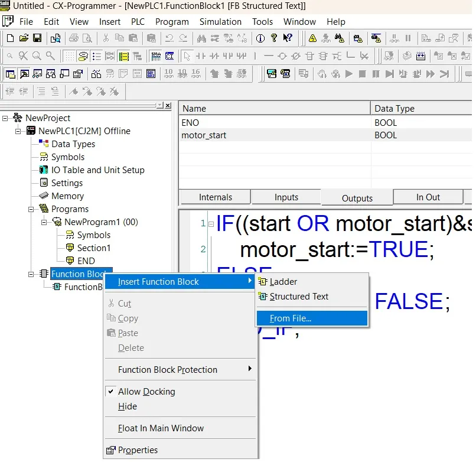The image size is (476, 462).
Task: Collapse the NewProject tree node
Action: pos(4,118)
